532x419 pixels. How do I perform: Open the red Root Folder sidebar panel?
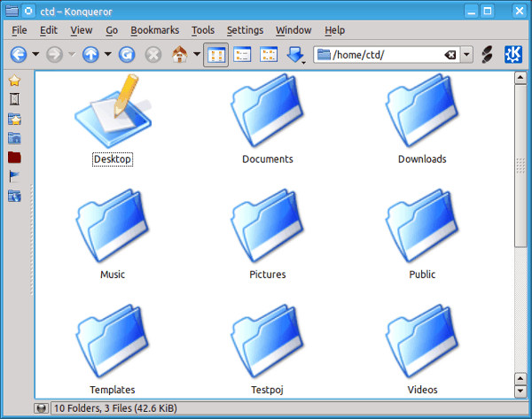click(x=14, y=157)
